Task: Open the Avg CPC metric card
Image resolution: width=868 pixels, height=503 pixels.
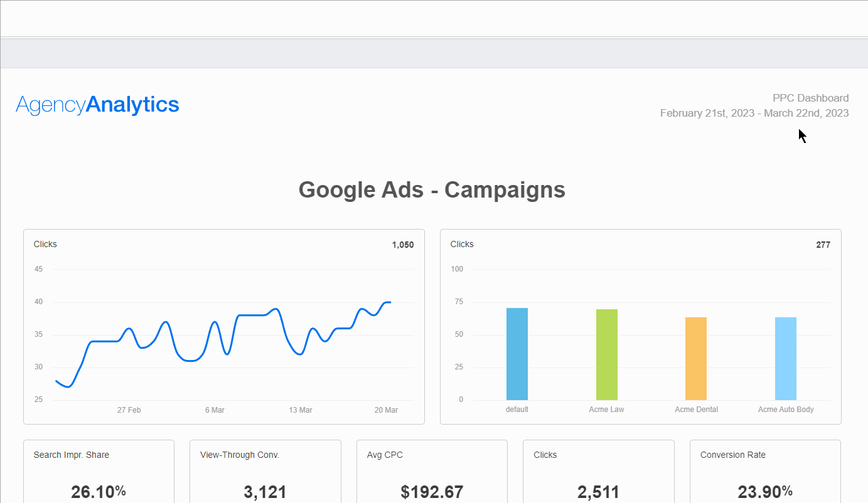Action: 432,472
